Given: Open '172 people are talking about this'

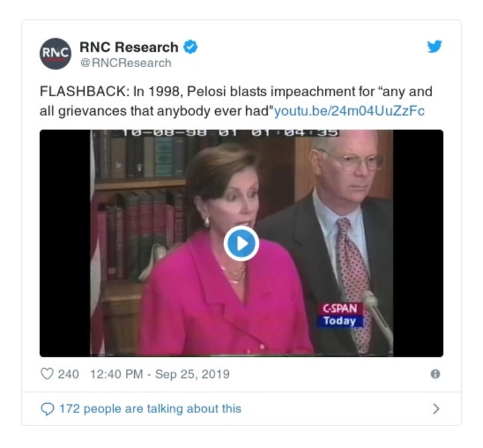Looking at the screenshot, I should pyautogui.click(x=150, y=409).
